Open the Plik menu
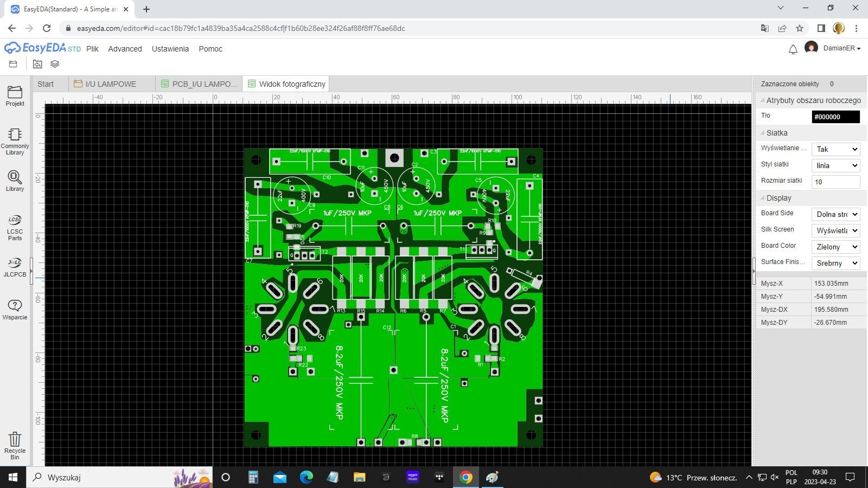Screen dimensions: 868x488 tap(92, 49)
